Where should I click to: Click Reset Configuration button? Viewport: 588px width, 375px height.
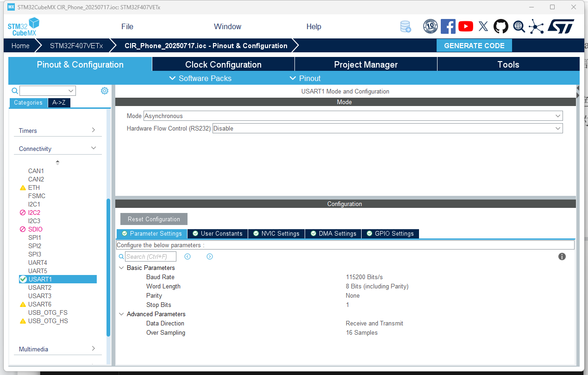pos(154,219)
